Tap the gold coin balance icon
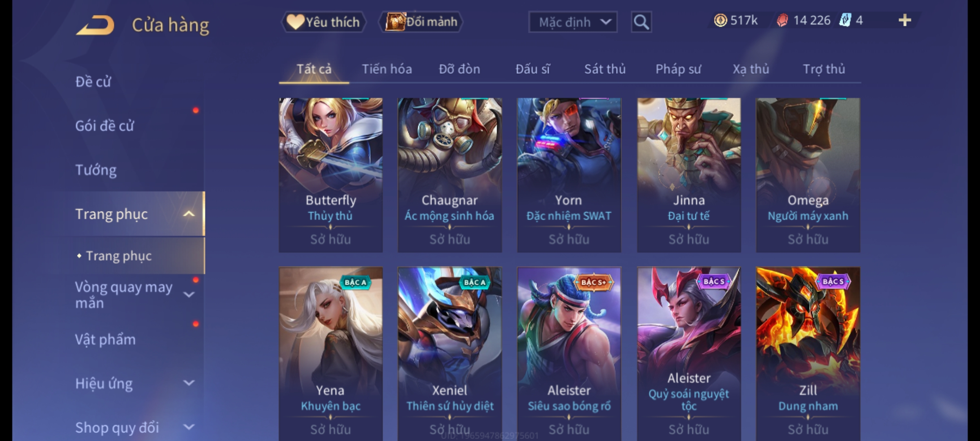980x441 pixels. click(x=720, y=20)
